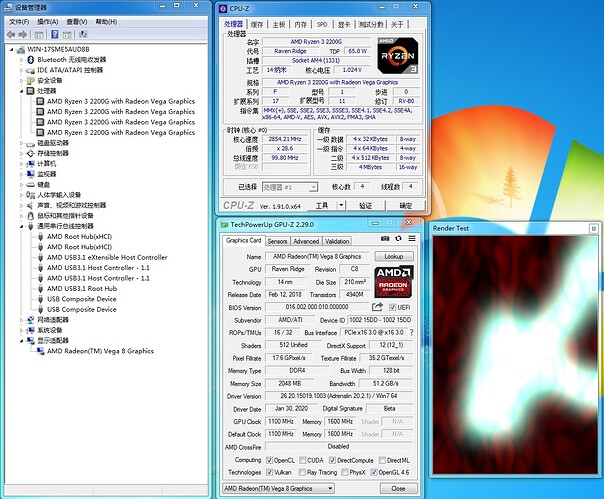Click the Bus Interface question mark in GPU-Z

coord(412,332)
